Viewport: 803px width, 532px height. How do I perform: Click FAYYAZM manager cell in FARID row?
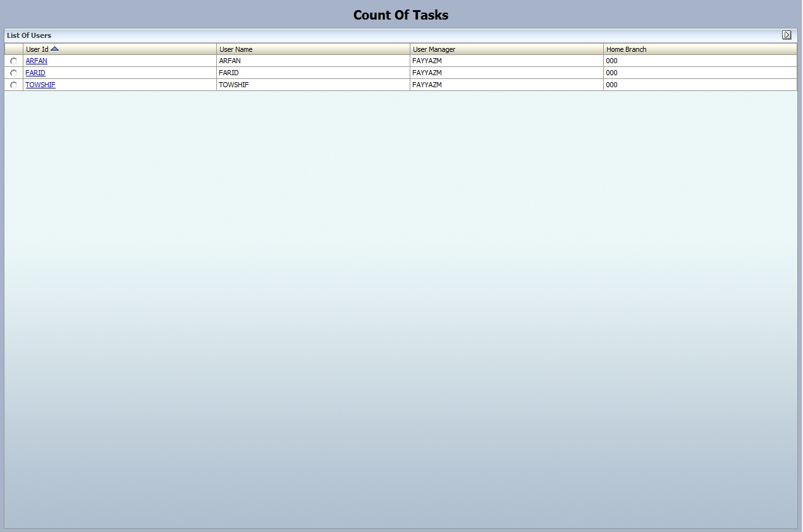(x=506, y=73)
